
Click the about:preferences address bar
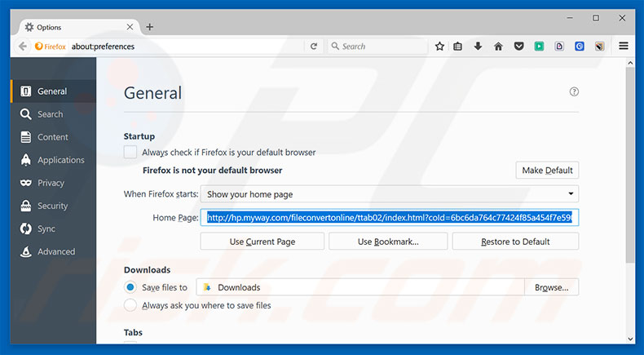click(187, 47)
